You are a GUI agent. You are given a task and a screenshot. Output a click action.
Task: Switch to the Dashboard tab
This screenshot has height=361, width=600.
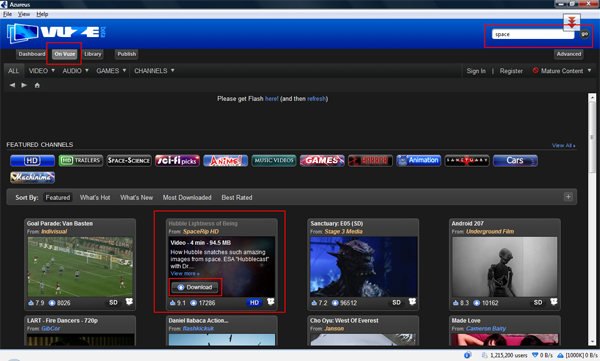[32, 54]
